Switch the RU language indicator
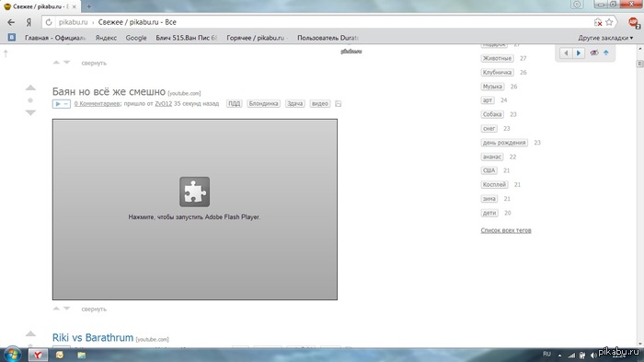The image size is (644, 362). pos(546,354)
